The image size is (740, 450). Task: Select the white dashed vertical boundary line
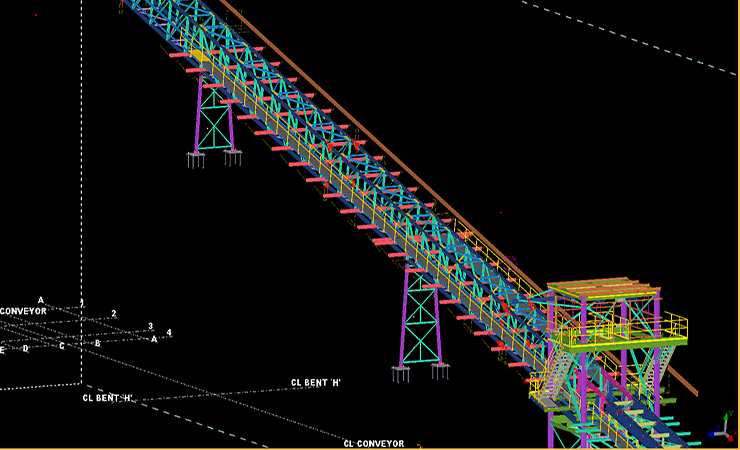point(81,200)
